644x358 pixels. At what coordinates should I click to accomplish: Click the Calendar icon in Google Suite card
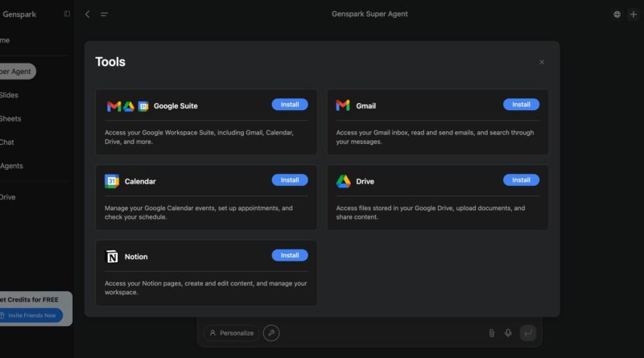pyautogui.click(x=143, y=106)
